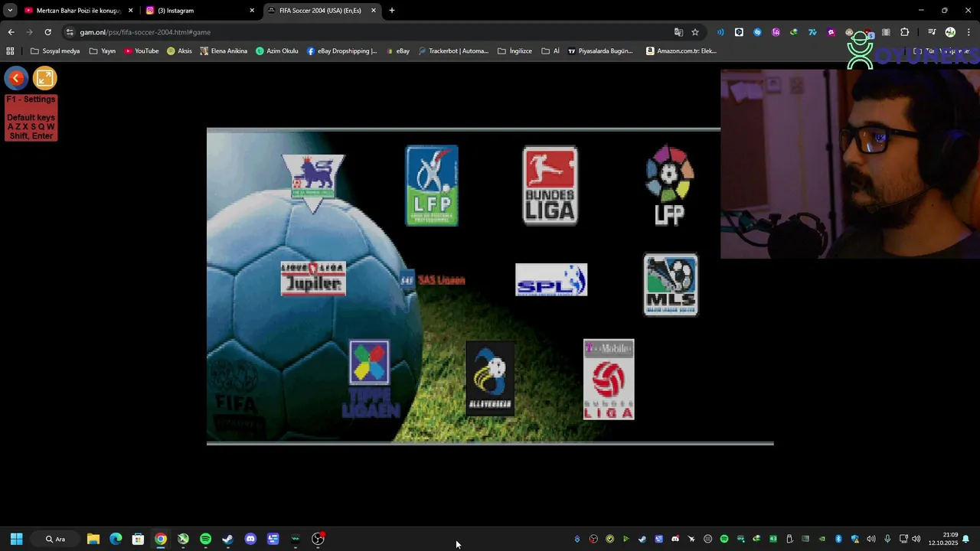This screenshot has height=551, width=980.
Task: Open the Windows Start menu
Action: point(16,539)
